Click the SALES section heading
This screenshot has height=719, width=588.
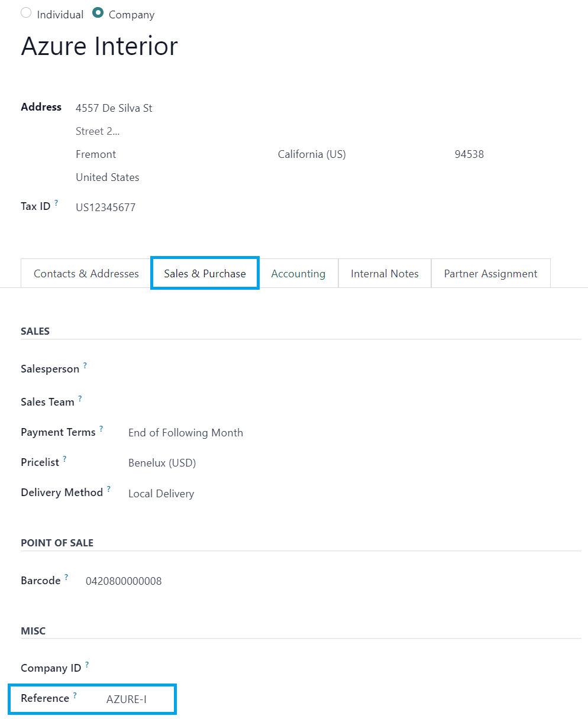coord(35,331)
